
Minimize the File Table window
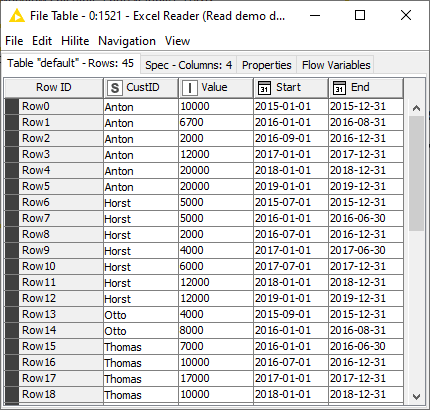pyautogui.click(x=315, y=15)
